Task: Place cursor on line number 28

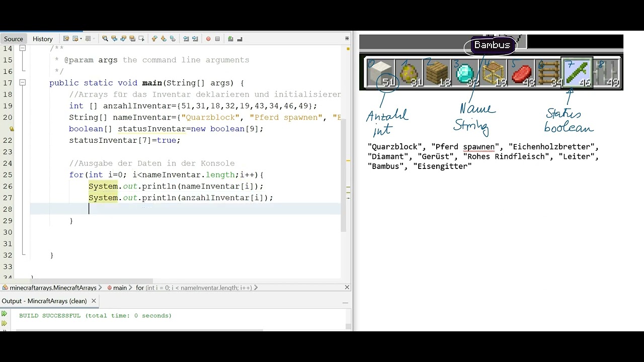Action: (x=7, y=209)
